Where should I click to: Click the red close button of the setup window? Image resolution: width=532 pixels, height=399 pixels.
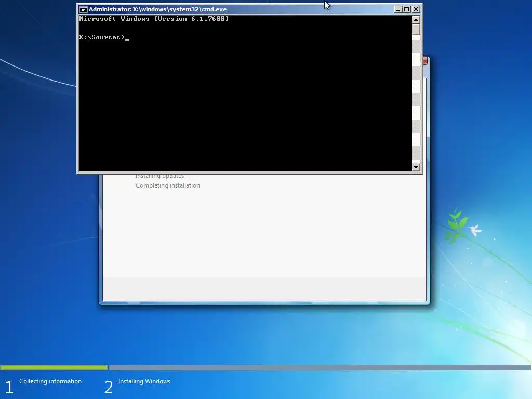pyautogui.click(x=425, y=61)
